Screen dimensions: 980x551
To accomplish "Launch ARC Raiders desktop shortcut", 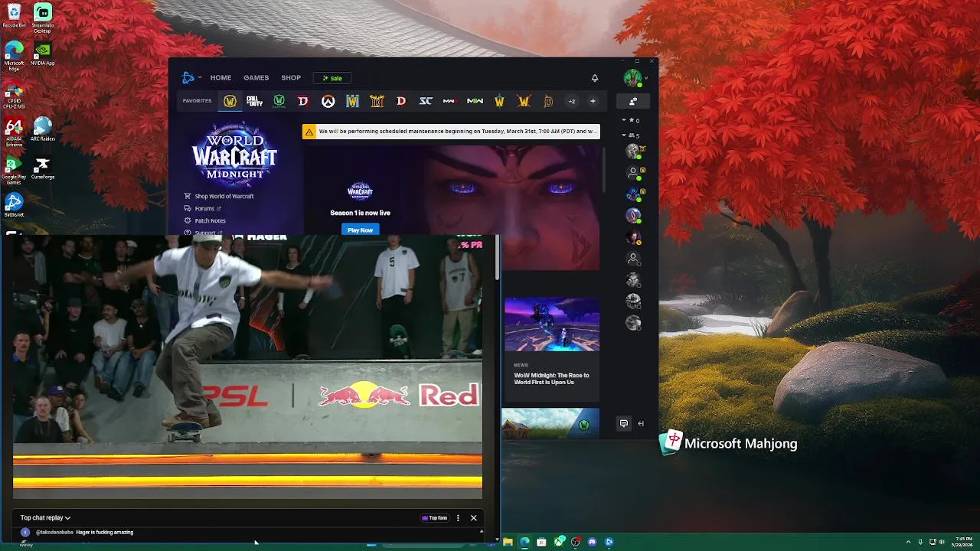I will pyautogui.click(x=43, y=129).
